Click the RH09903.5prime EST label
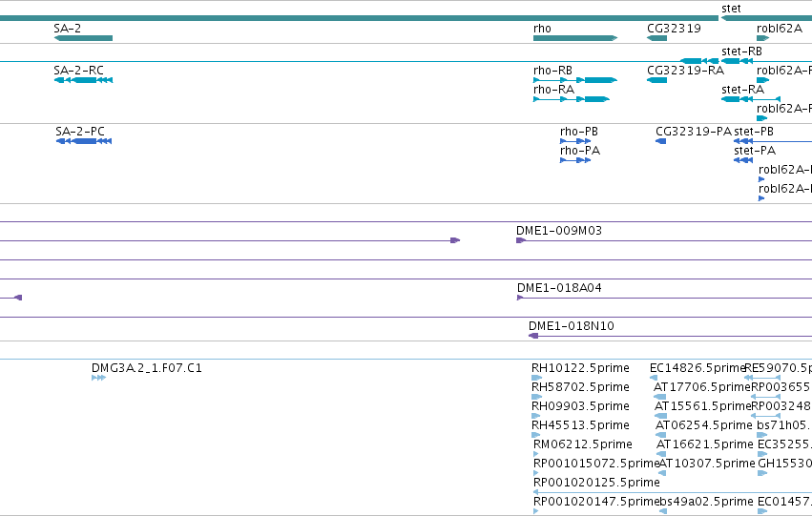 click(x=580, y=406)
